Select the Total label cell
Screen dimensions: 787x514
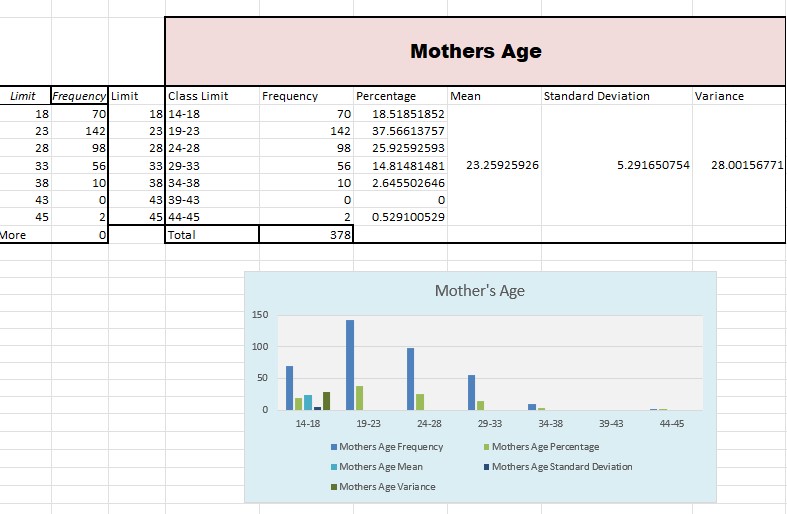click(212, 234)
